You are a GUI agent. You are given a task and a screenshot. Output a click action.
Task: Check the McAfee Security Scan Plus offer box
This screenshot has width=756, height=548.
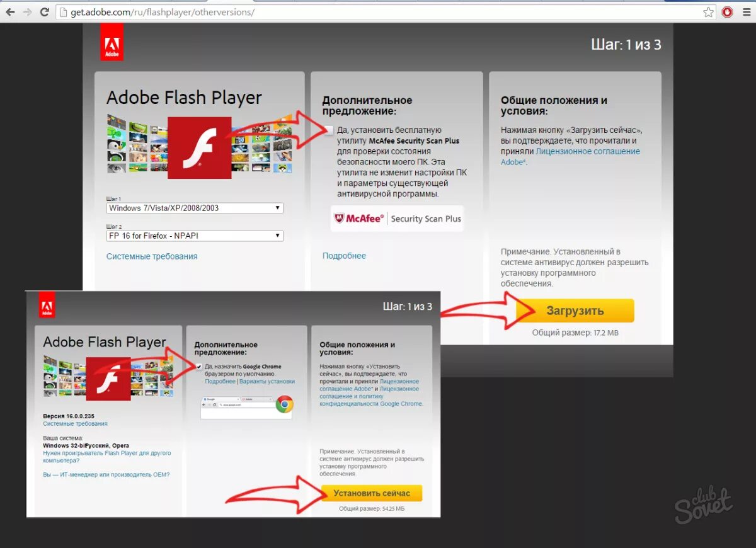329,130
